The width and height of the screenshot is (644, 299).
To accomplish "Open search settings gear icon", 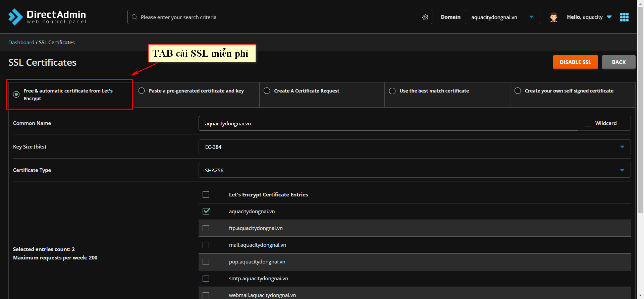I will [x=425, y=17].
